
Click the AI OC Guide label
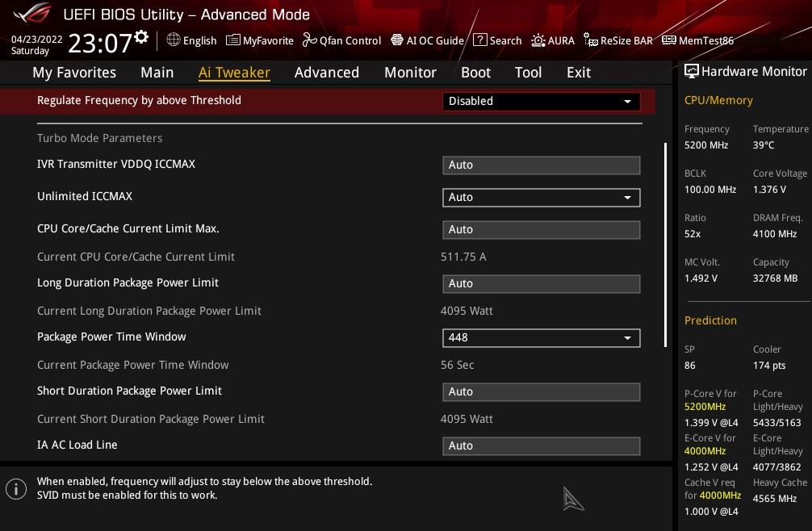coord(435,40)
